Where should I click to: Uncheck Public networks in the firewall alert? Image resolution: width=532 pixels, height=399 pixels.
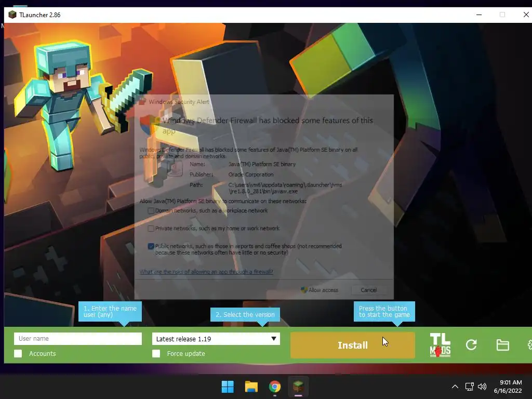tap(151, 246)
